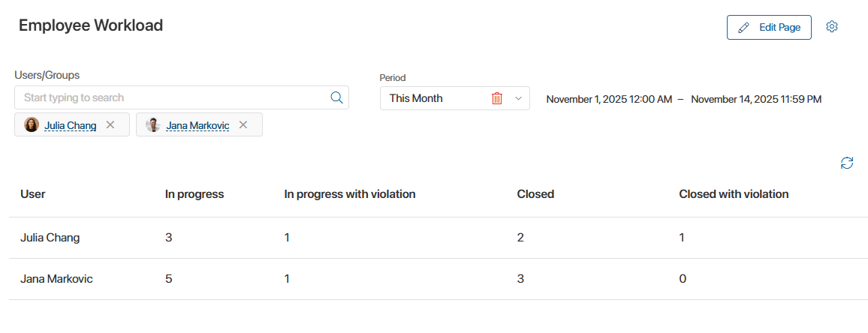868x333 pixels.
Task: Clear the period with trash icon
Action: tap(497, 98)
